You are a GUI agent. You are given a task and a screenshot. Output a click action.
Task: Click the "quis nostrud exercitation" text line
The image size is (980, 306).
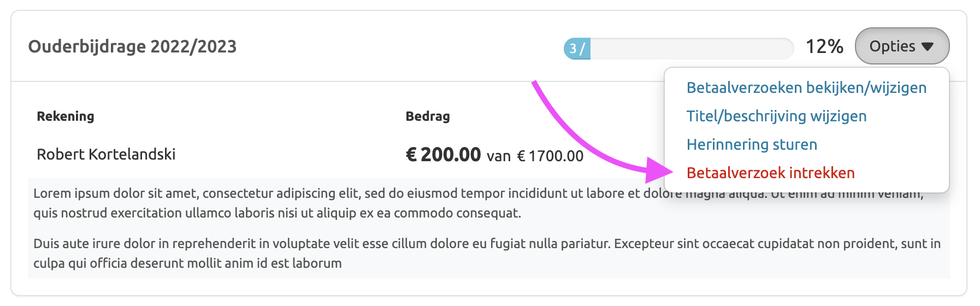[277, 213]
